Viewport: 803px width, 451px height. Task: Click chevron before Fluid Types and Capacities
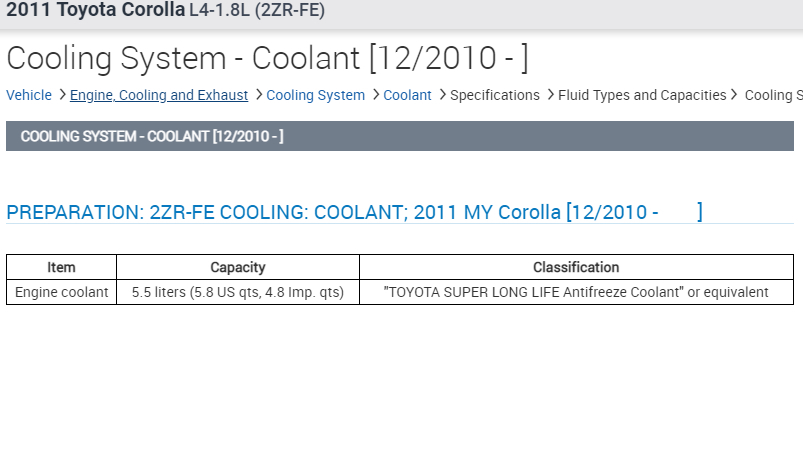click(x=550, y=95)
